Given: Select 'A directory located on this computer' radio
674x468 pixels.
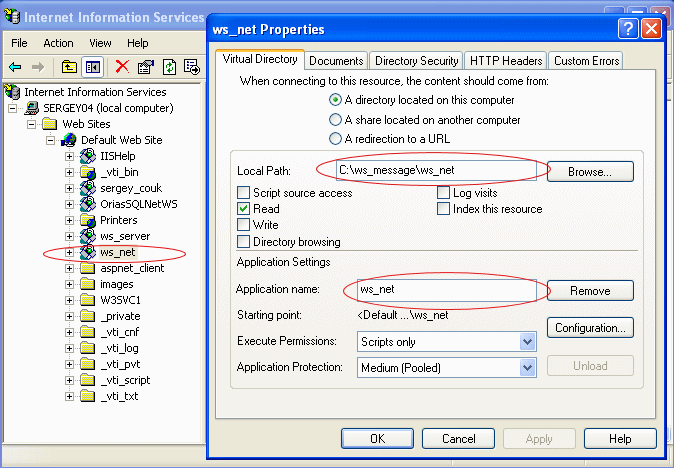Looking at the screenshot, I should point(335,100).
